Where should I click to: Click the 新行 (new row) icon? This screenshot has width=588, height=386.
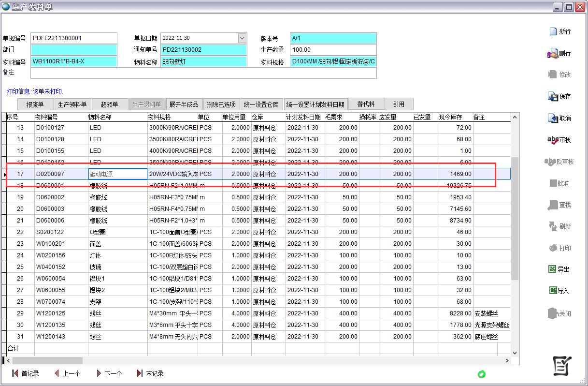pyautogui.click(x=553, y=31)
